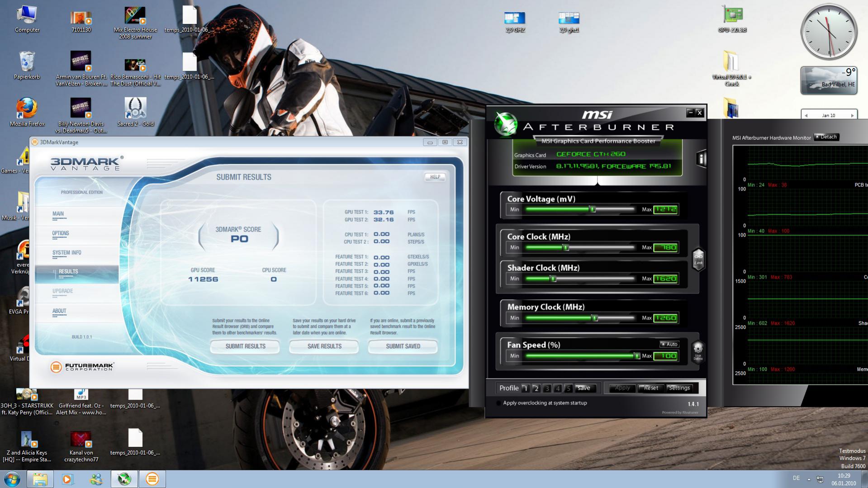Click the network icon in system tray
The width and height of the screenshot is (868, 488).
[820, 479]
